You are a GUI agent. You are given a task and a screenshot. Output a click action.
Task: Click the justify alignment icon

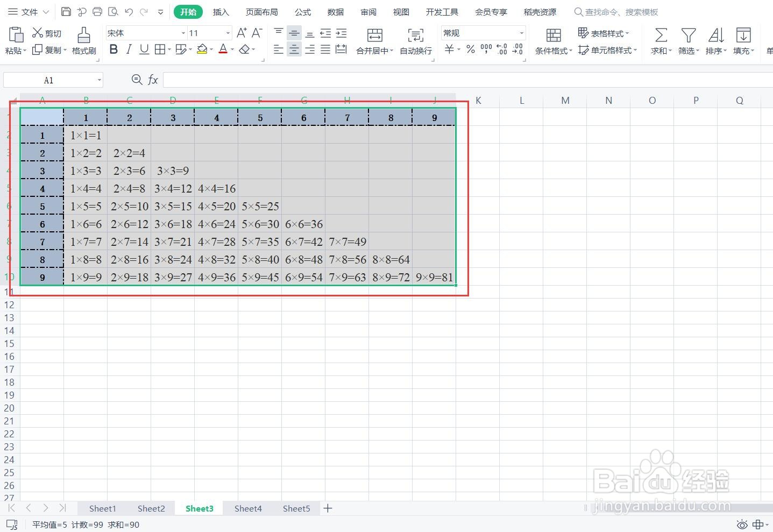[325, 49]
